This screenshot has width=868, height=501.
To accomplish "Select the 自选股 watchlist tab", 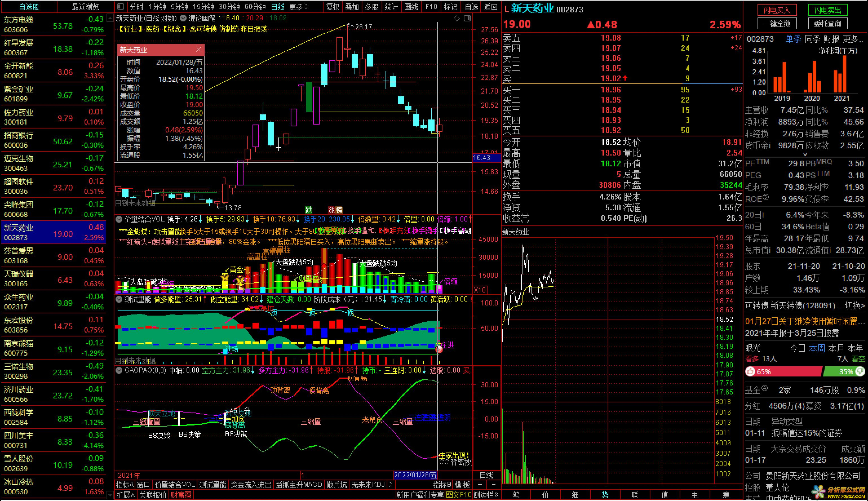I will click(x=29, y=7).
